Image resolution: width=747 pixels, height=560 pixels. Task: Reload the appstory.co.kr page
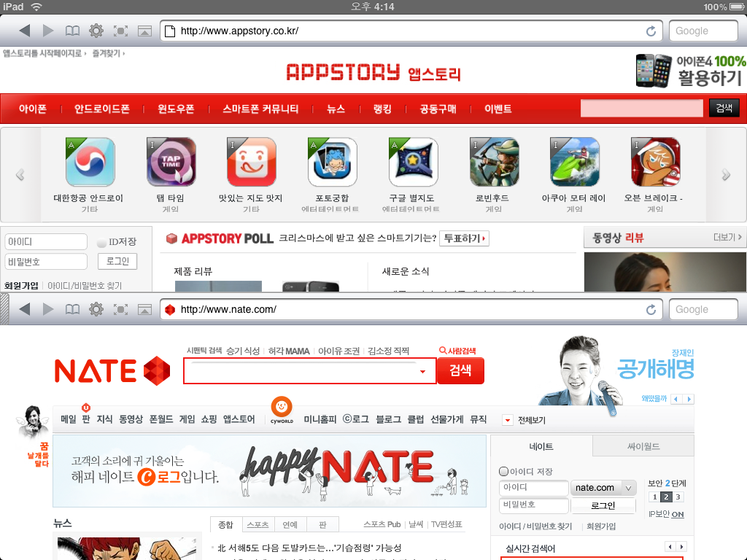coord(651,31)
